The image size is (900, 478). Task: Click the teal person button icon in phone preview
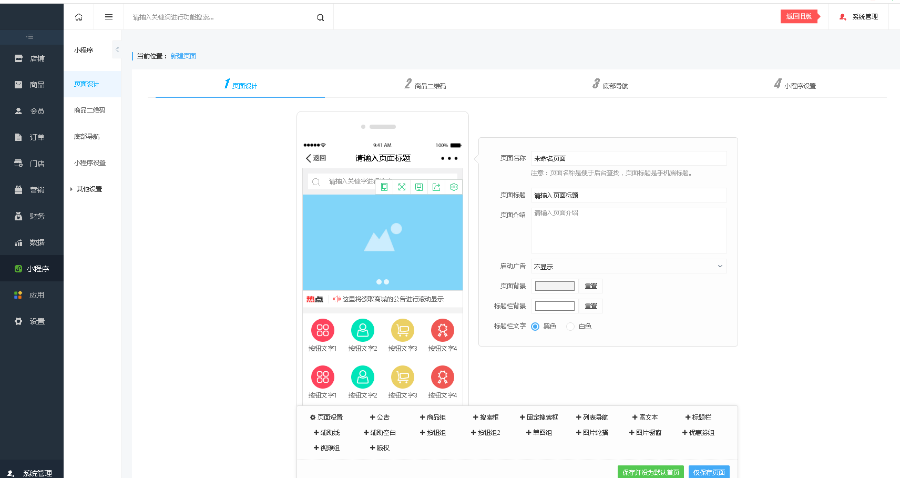[362, 330]
